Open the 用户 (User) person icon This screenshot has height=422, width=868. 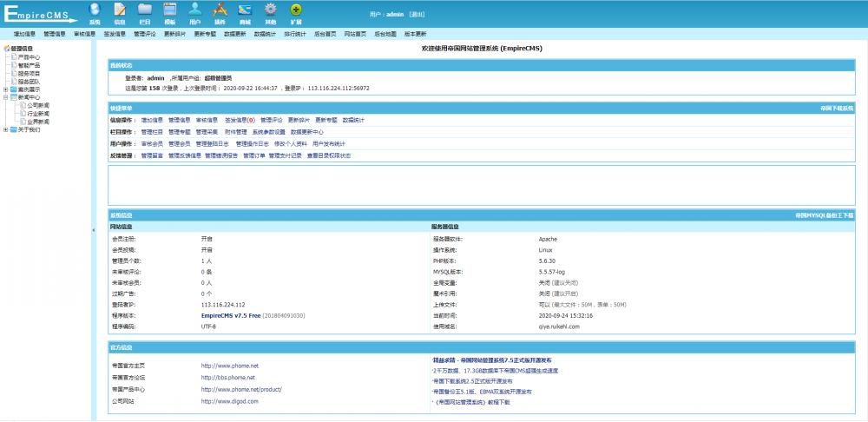tap(194, 10)
